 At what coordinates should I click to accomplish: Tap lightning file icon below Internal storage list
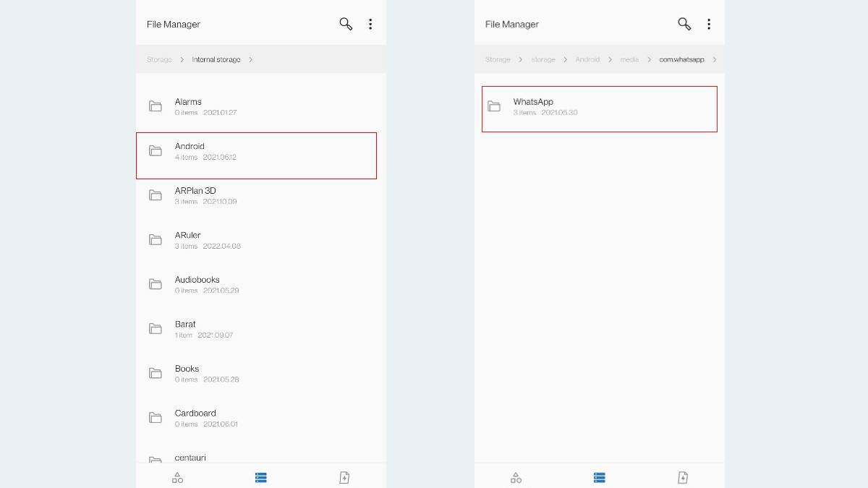(x=344, y=477)
